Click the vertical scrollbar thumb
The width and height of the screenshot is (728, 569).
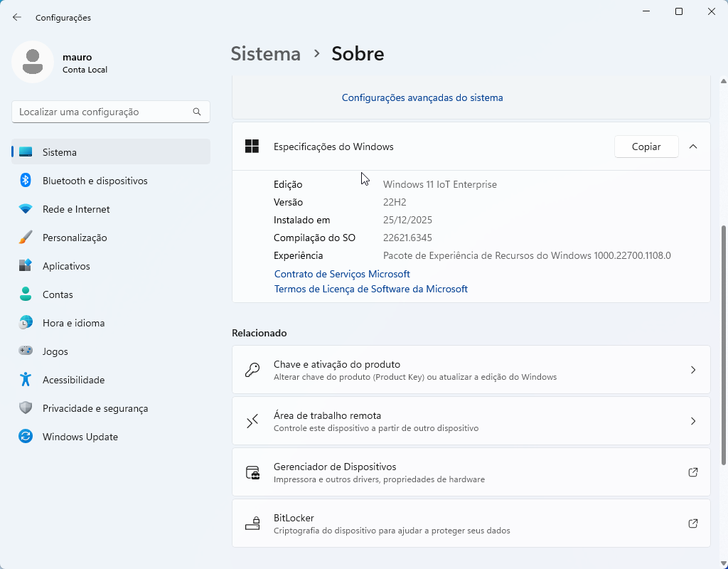tap(723, 345)
